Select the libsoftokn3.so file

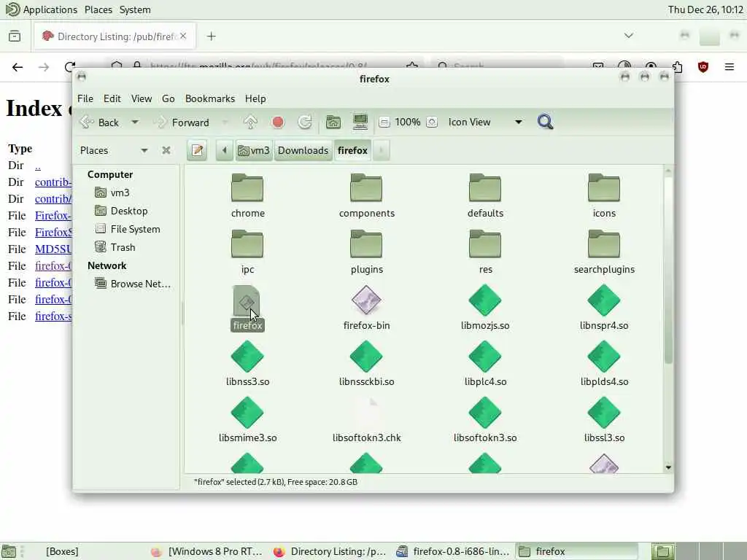(x=485, y=420)
